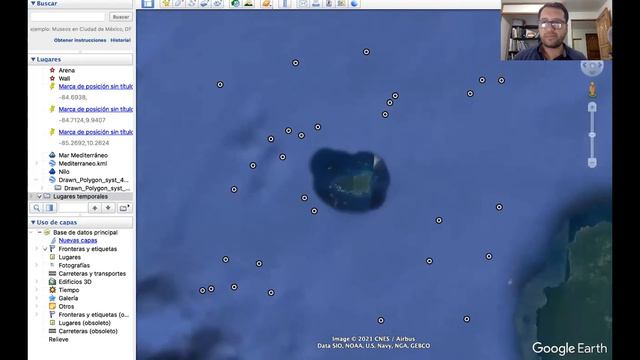640x360 pixels.
Task: Open the Ruler measurement tool
Action: (285, 3)
